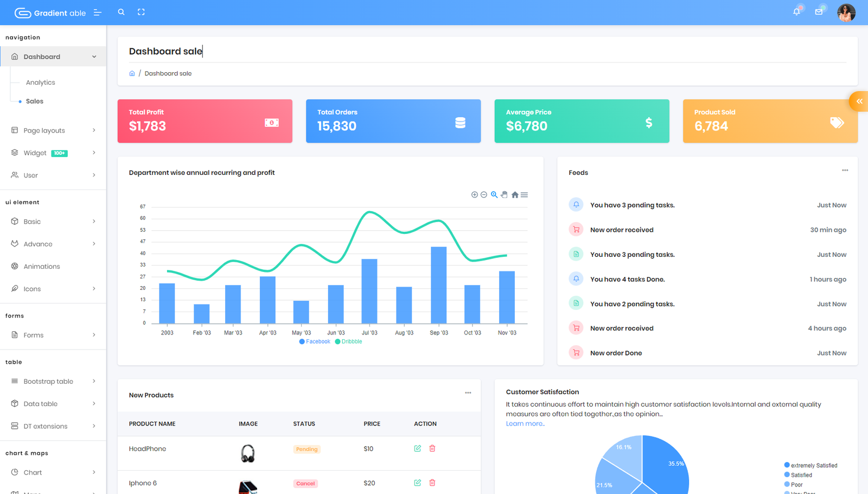
Task: Reset chart zoom with home icon
Action: [x=515, y=194]
